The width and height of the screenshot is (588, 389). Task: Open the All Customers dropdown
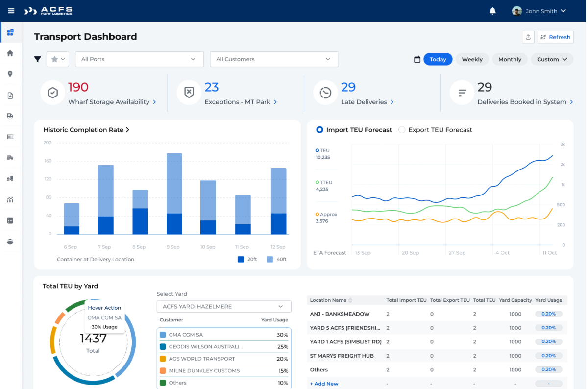pos(274,59)
